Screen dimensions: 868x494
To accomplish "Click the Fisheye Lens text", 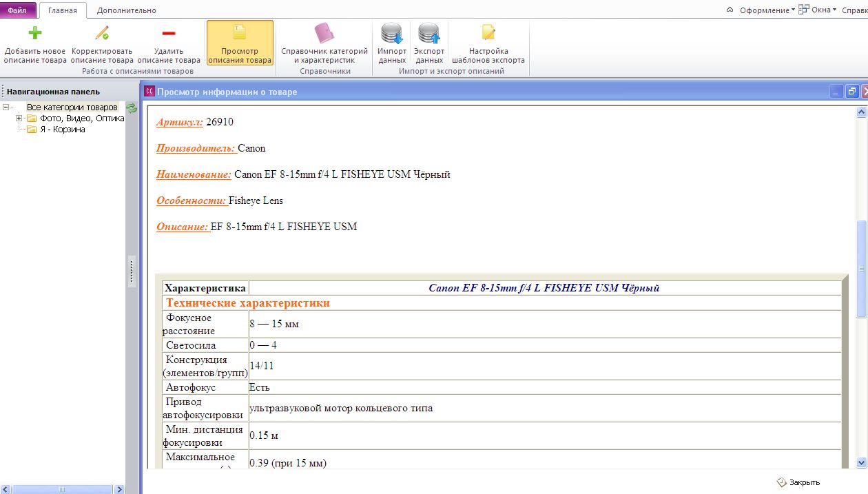I will click(256, 200).
